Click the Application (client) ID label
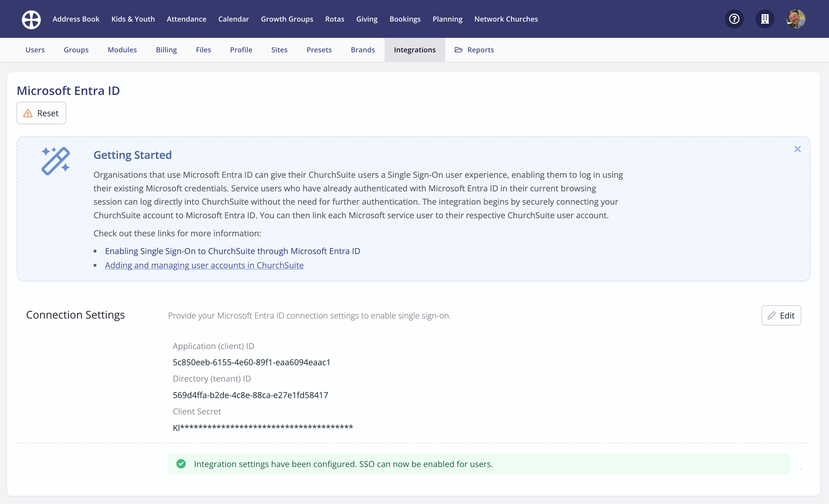The height and width of the screenshot is (504, 829). coord(213,346)
